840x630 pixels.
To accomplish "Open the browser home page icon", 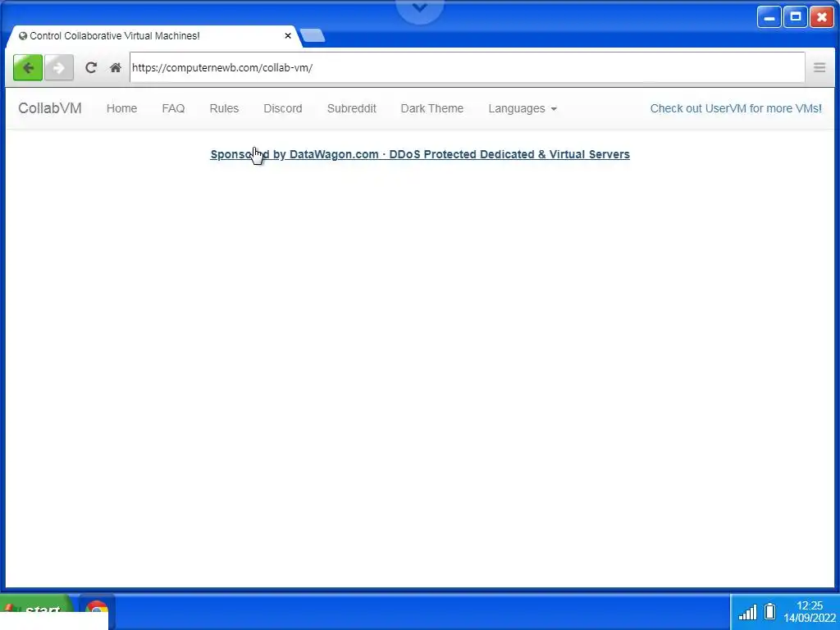I will point(115,67).
